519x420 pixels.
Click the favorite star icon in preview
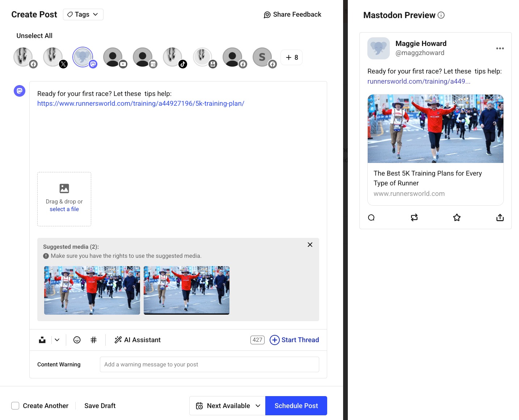(457, 218)
